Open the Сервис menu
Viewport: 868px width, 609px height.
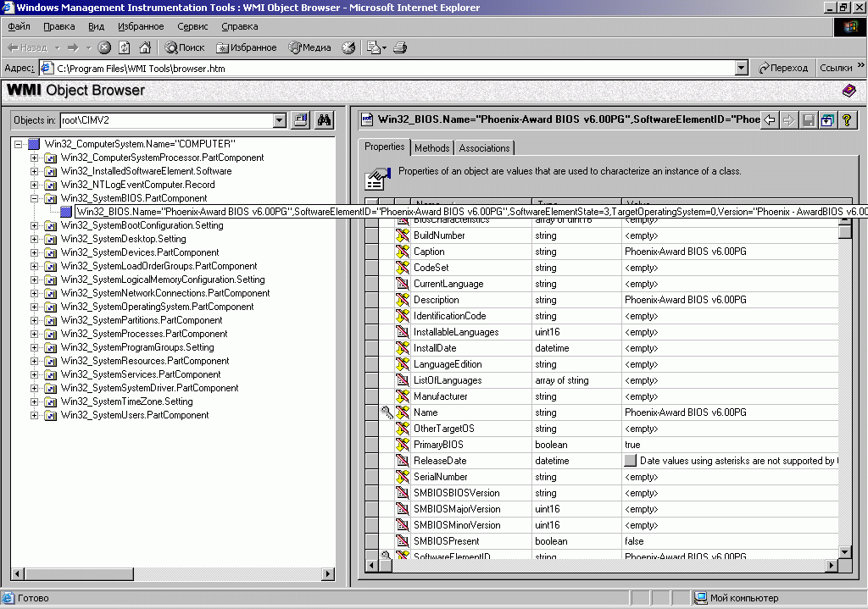192,26
